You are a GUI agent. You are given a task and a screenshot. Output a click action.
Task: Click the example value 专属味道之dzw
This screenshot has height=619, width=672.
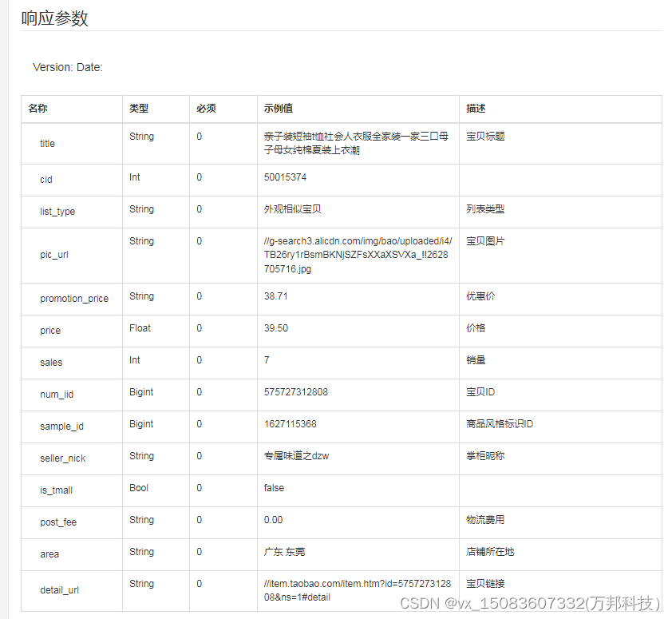click(296, 456)
